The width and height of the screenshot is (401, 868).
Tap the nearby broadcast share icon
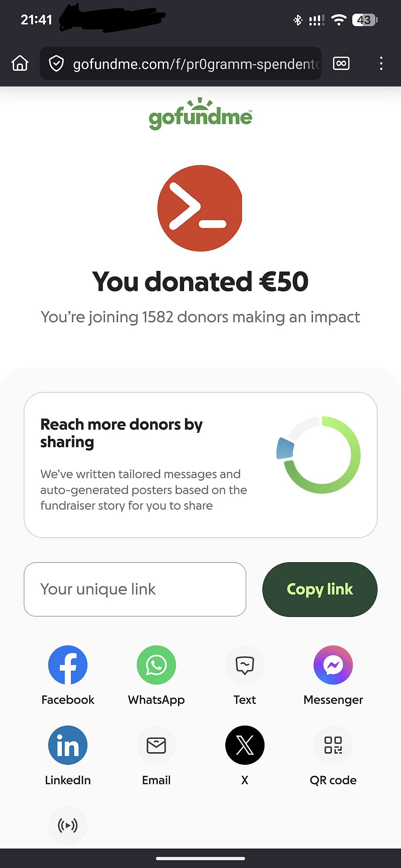(x=68, y=825)
